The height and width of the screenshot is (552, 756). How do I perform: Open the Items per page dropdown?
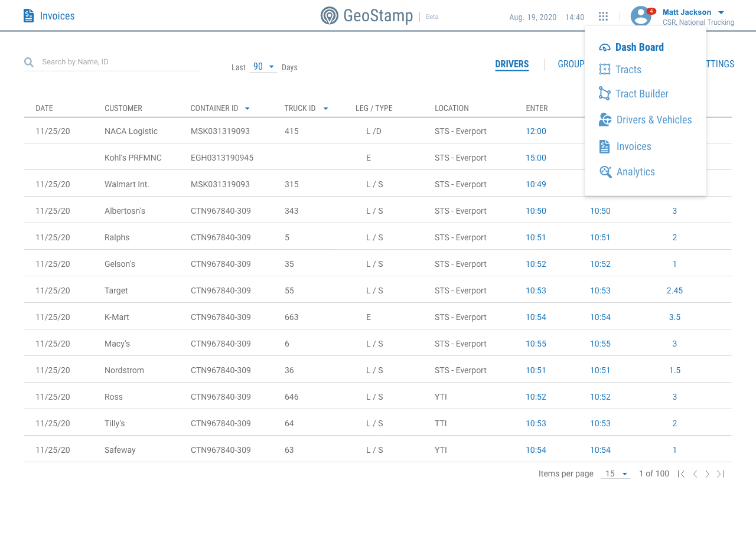point(615,474)
